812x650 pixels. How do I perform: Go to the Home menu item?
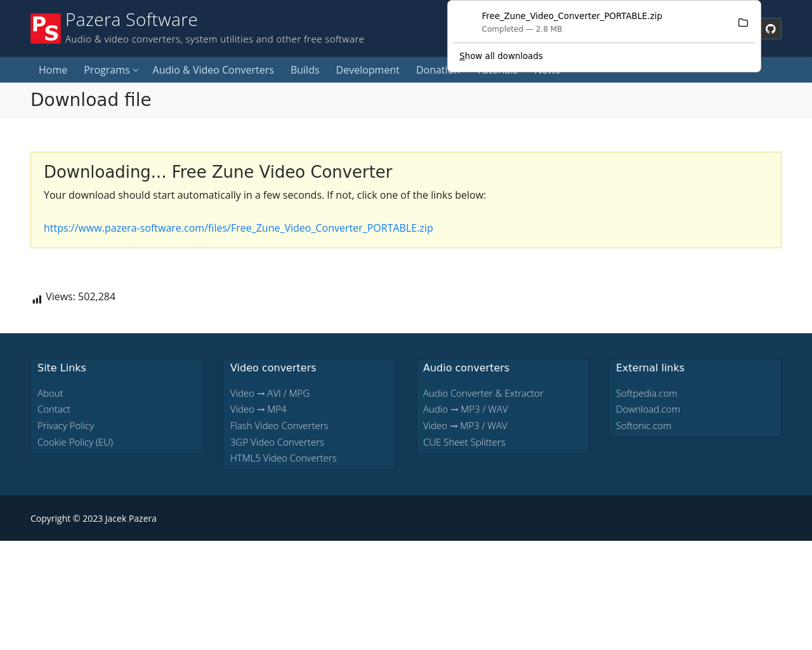53,70
